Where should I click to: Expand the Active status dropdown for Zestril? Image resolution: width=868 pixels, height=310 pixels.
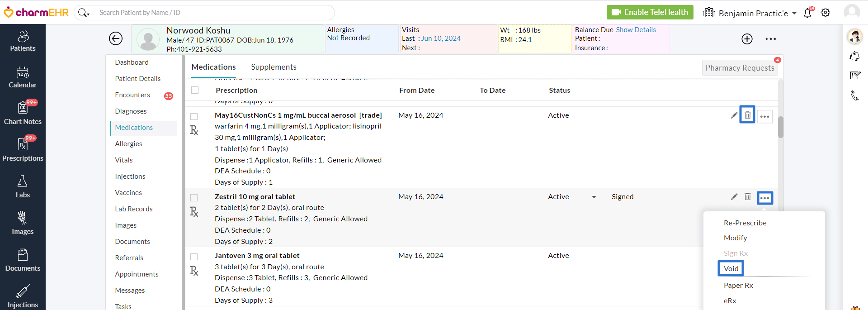tap(594, 197)
